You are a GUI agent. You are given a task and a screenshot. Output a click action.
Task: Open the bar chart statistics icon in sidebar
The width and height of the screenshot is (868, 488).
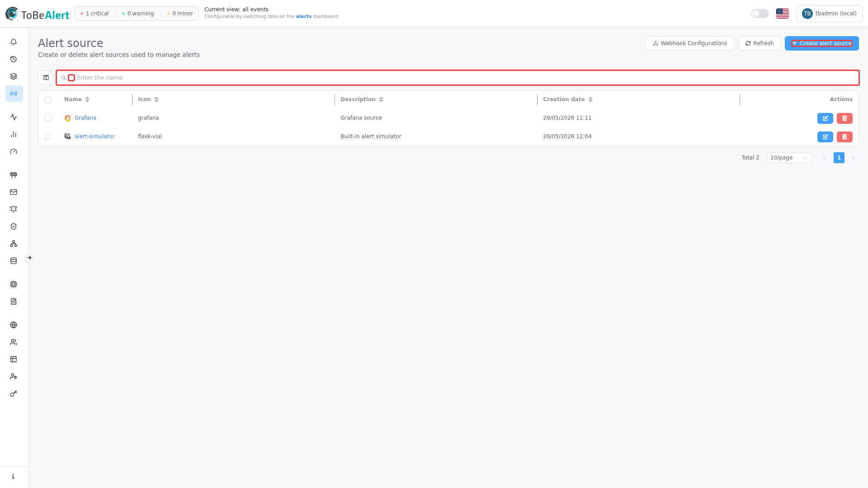[14, 134]
